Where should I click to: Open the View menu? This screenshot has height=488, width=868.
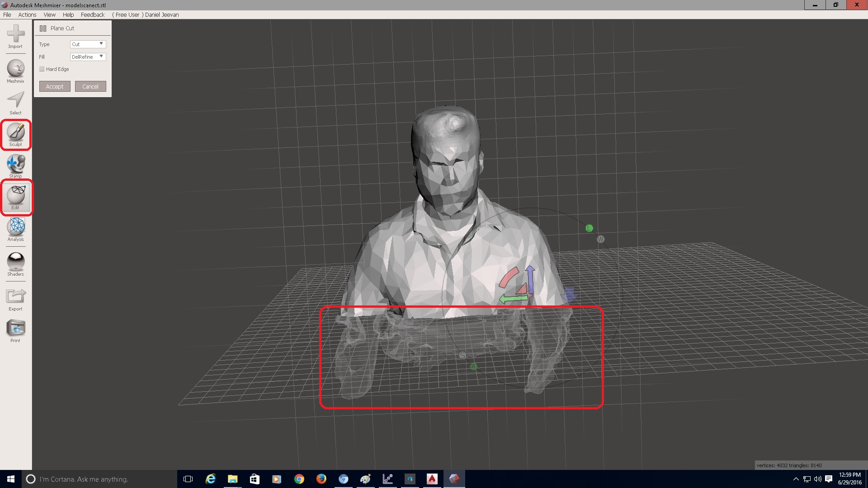[50, 15]
